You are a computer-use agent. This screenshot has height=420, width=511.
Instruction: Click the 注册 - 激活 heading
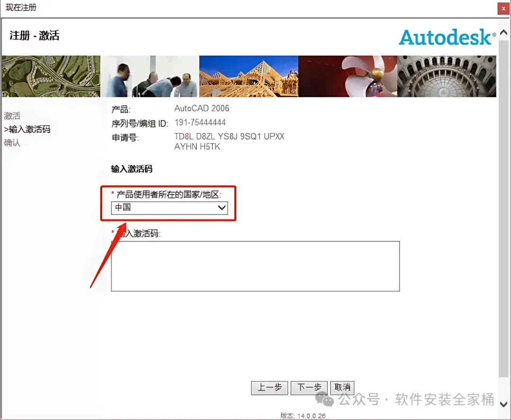coord(35,35)
